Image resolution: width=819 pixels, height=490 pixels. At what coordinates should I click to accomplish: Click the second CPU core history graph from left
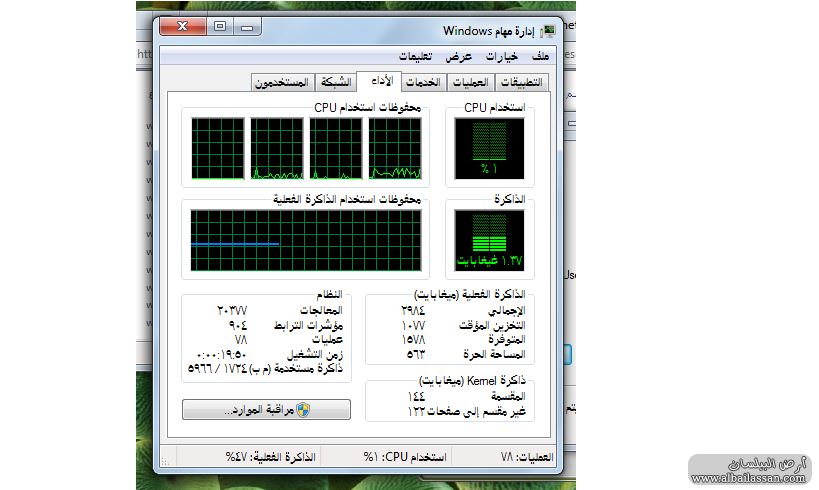[277, 148]
